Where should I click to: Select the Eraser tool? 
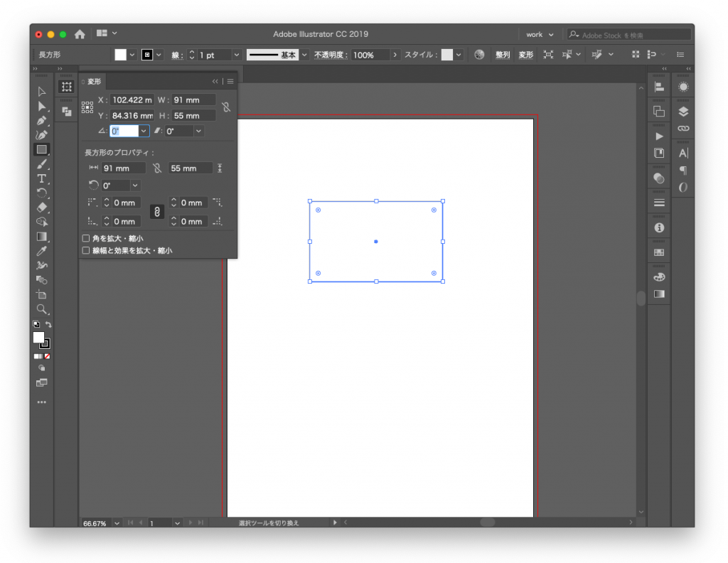pos(42,208)
